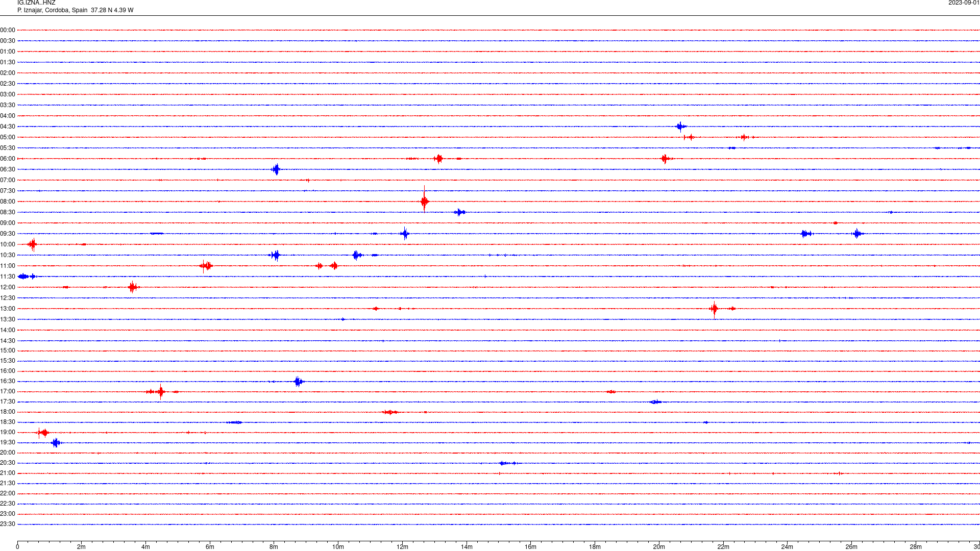The image size is (980, 551).
Task: Select the 10:00 row label
Action: click(8, 244)
